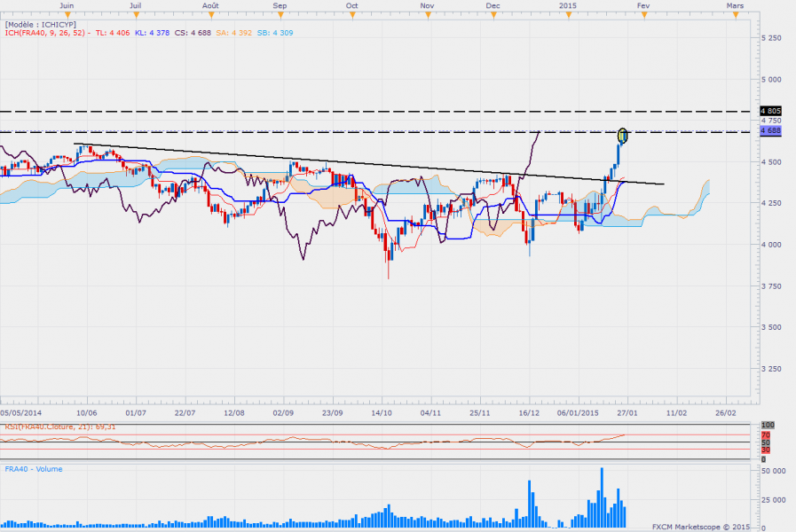The width and height of the screenshot is (796, 532).
Task: Click the [Modèle : ICHICYP] label
Action: [41, 24]
